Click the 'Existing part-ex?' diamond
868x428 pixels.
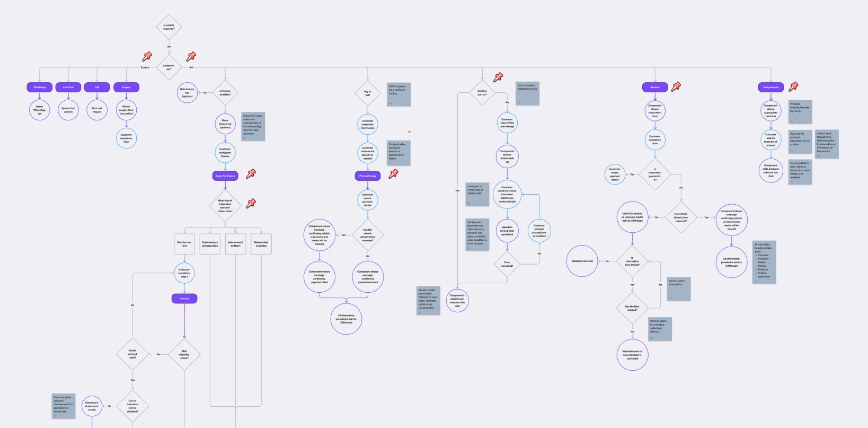click(482, 93)
